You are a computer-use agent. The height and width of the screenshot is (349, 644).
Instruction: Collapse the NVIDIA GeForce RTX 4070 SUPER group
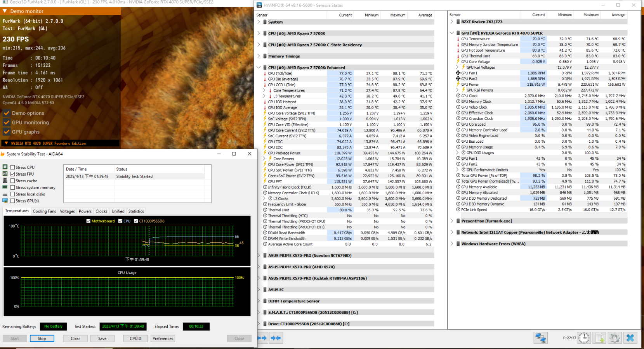(x=452, y=33)
